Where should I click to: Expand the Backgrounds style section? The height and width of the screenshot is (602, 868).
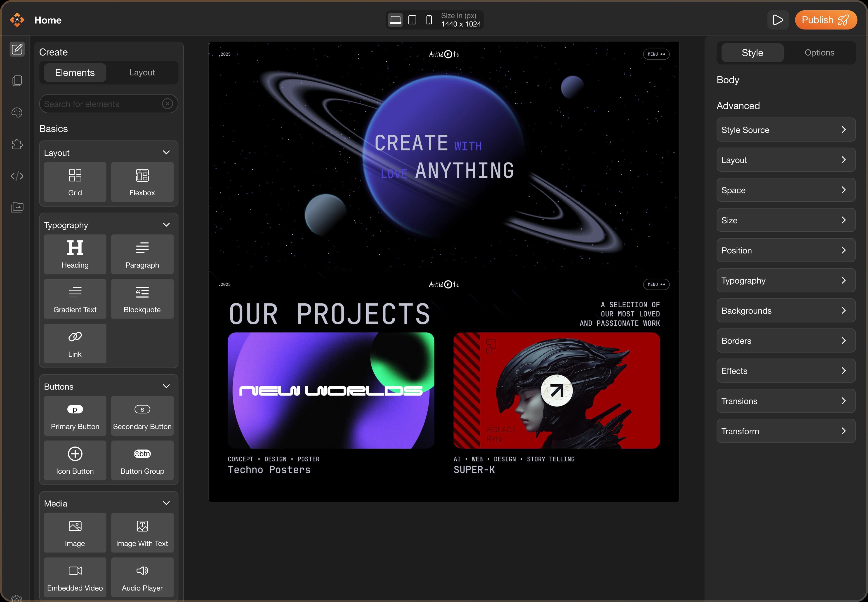click(786, 310)
